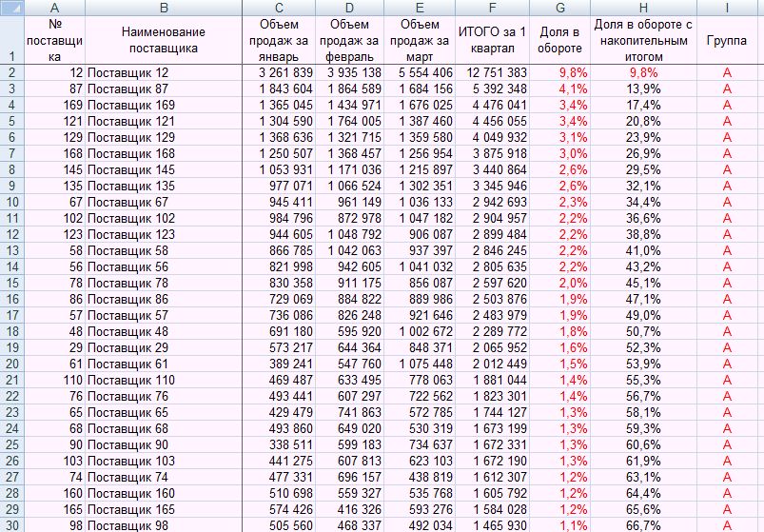Click January value '389 241'

tap(279, 364)
